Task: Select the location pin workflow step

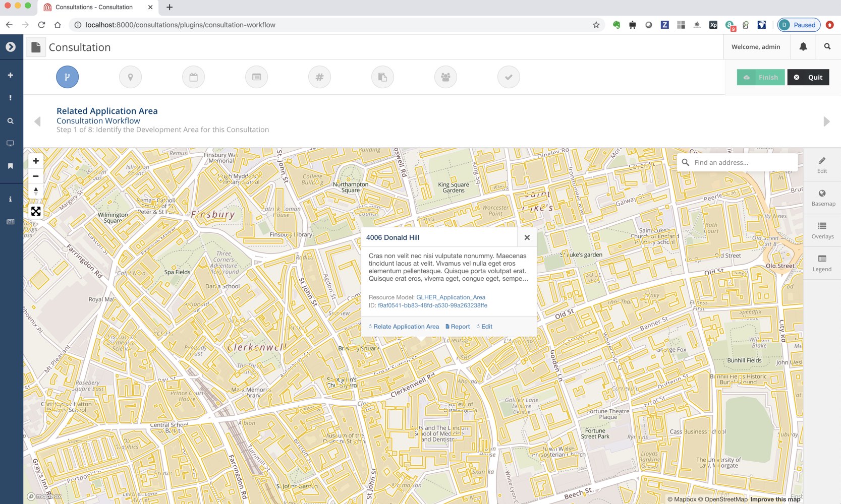Action: 130,77
